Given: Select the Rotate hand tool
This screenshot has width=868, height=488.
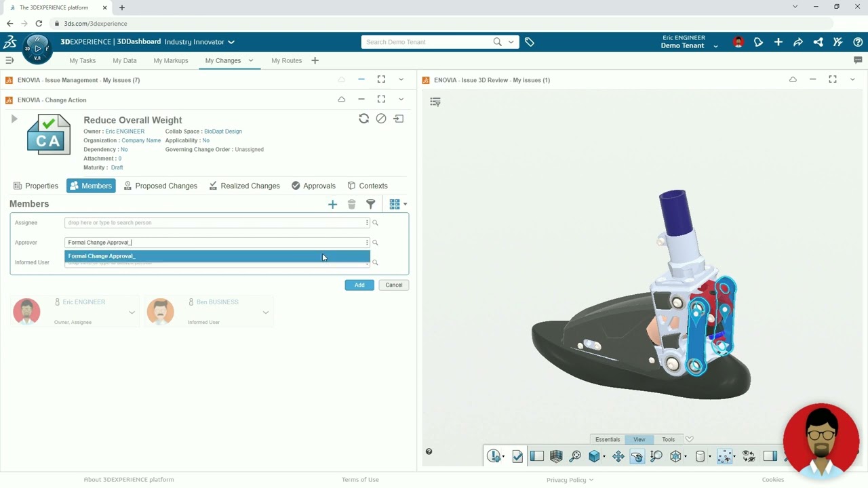Looking at the screenshot, I should (637, 456).
